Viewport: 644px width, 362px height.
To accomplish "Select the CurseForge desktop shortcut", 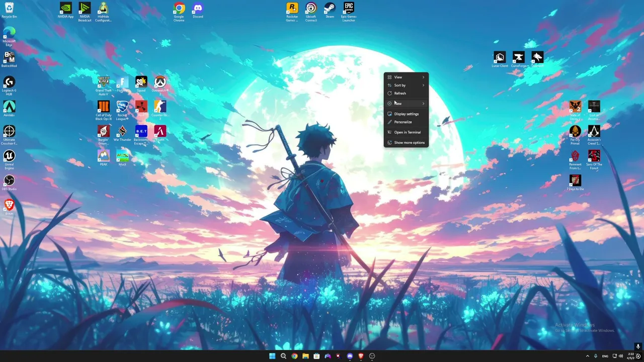I will click(518, 59).
